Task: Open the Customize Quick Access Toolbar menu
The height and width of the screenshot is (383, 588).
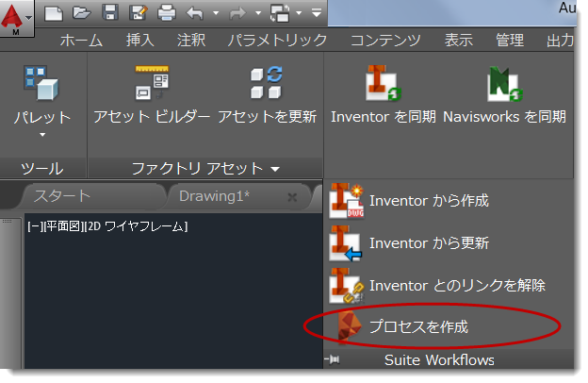Action: coord(317,13)
